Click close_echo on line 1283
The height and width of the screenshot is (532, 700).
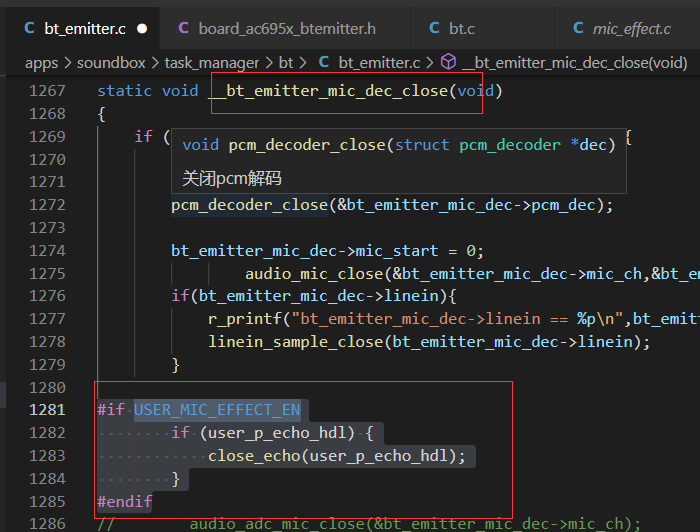(254, 456)
